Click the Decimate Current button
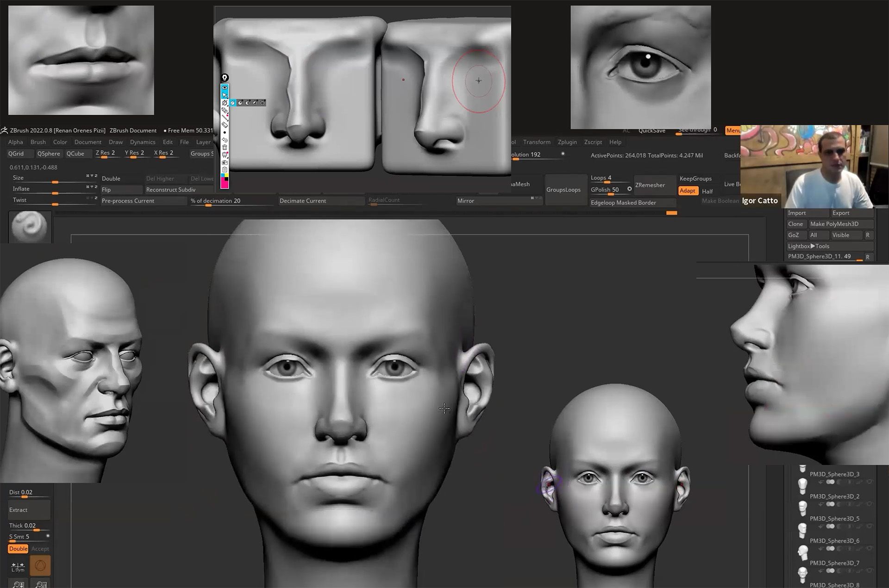889x588 pixels. pos(303,201)
